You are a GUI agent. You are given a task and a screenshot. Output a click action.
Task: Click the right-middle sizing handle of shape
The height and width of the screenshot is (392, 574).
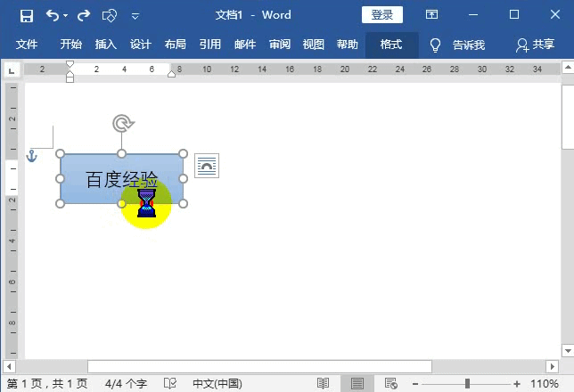[183, 178]
